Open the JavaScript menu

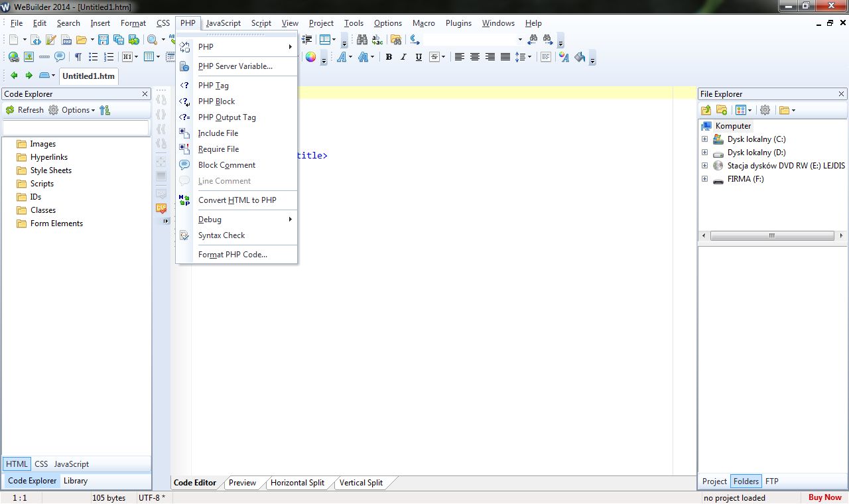pyautogui.click(x=224, y=23)
